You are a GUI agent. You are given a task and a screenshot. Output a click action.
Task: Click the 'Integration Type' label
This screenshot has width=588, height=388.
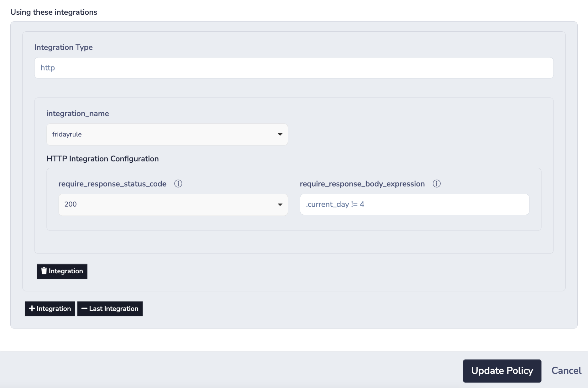tap(63, 47)
